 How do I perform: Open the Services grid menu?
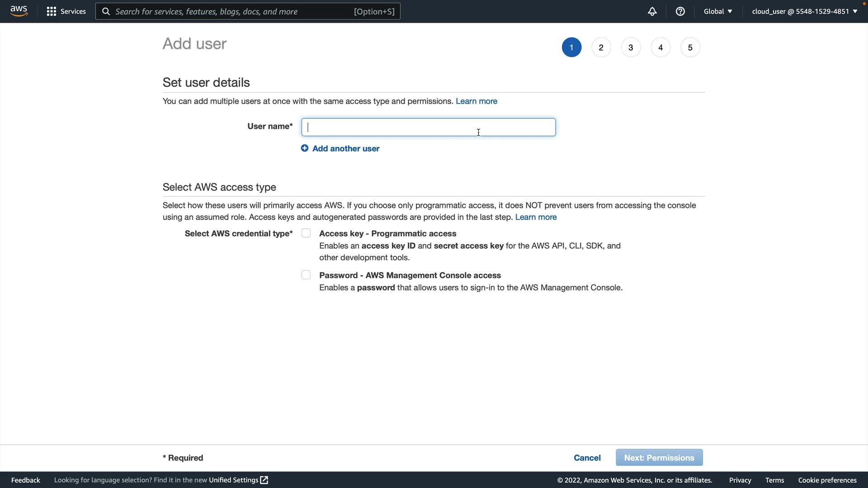tap(52, 11)
